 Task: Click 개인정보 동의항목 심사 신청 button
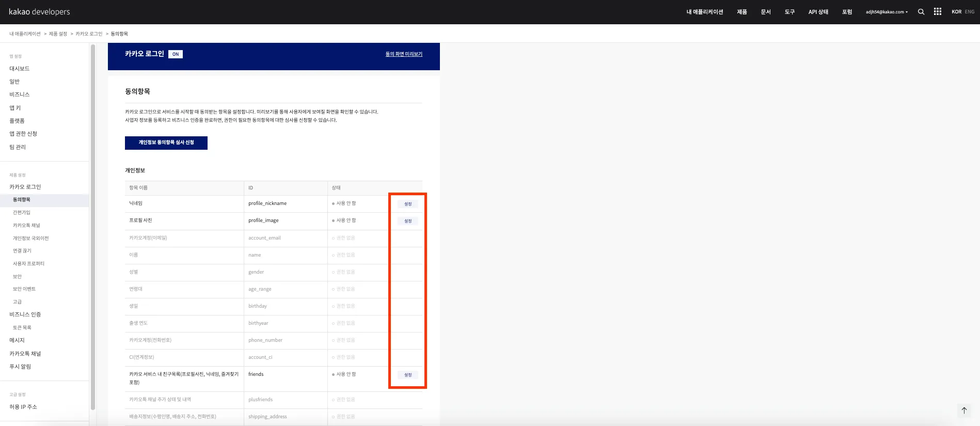click(166, 143)
